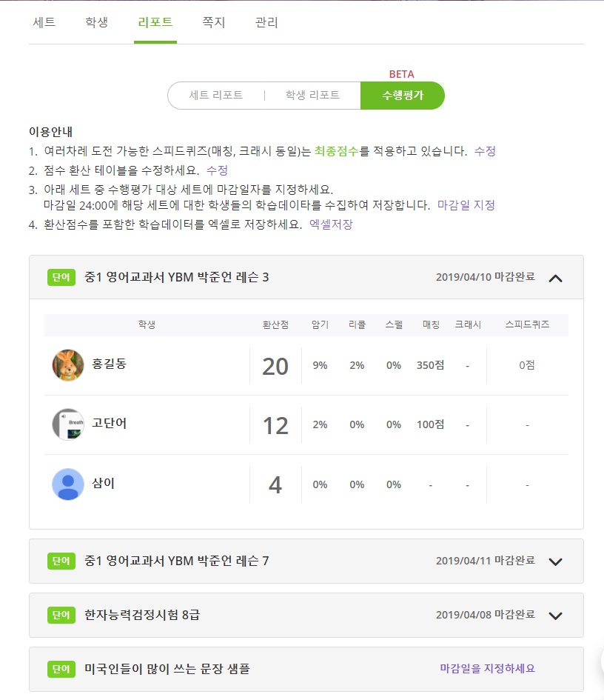This screenshot has height=700, width=604.
Task: Go to the 관리 tab
Action: click(x=266, y=22)
